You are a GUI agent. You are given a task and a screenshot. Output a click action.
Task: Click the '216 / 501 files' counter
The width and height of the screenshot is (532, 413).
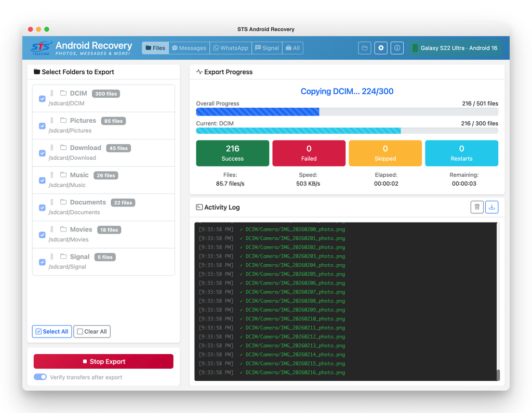click(x=480, y=103)
